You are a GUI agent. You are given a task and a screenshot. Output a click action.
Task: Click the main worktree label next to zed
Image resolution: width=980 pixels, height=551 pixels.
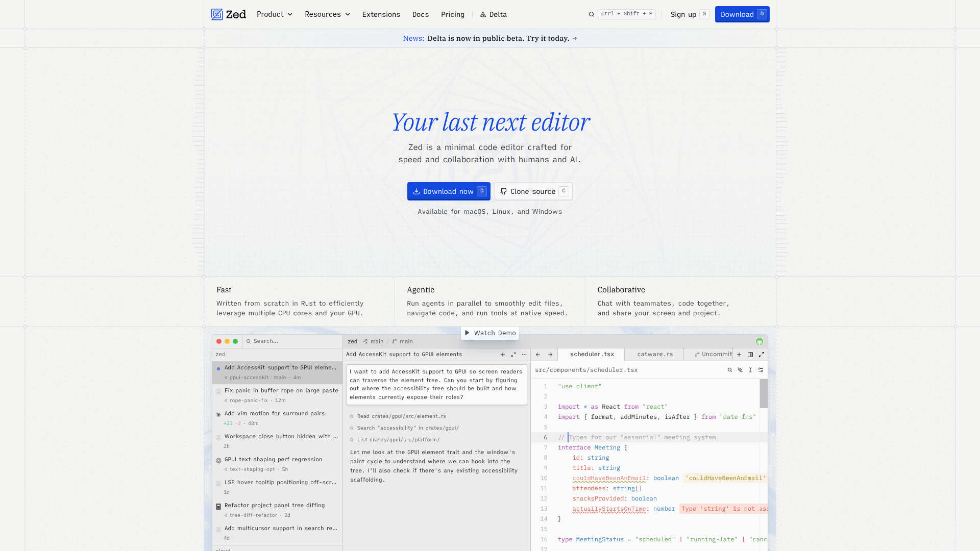tap(373, 341)
